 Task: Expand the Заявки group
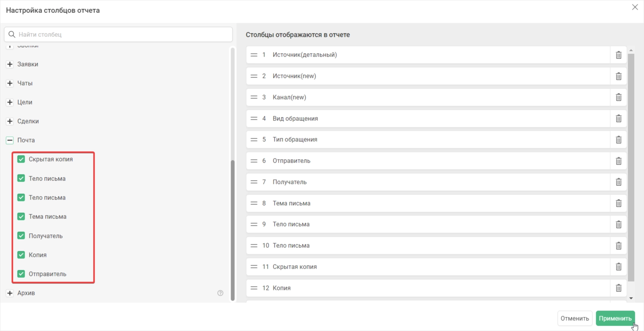(10, 64)
